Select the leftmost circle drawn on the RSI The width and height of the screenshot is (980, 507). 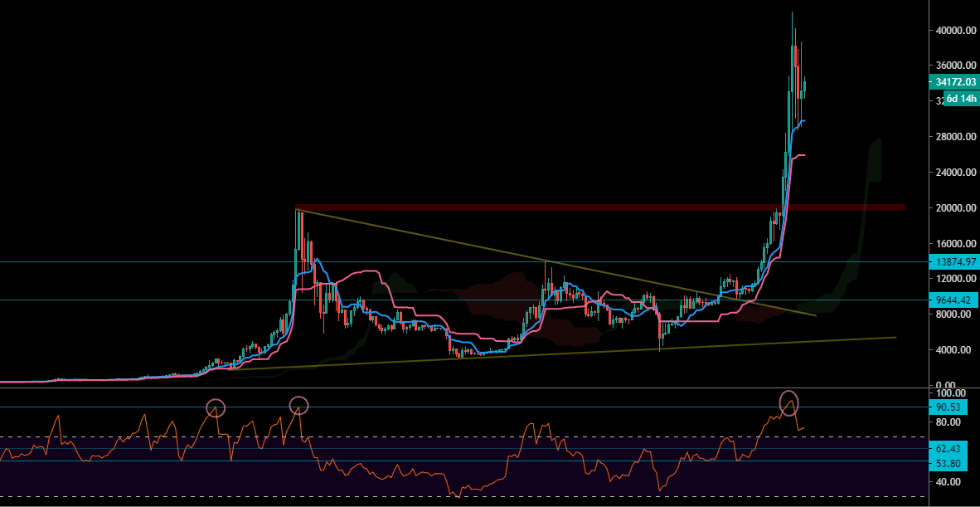[216, 408]
